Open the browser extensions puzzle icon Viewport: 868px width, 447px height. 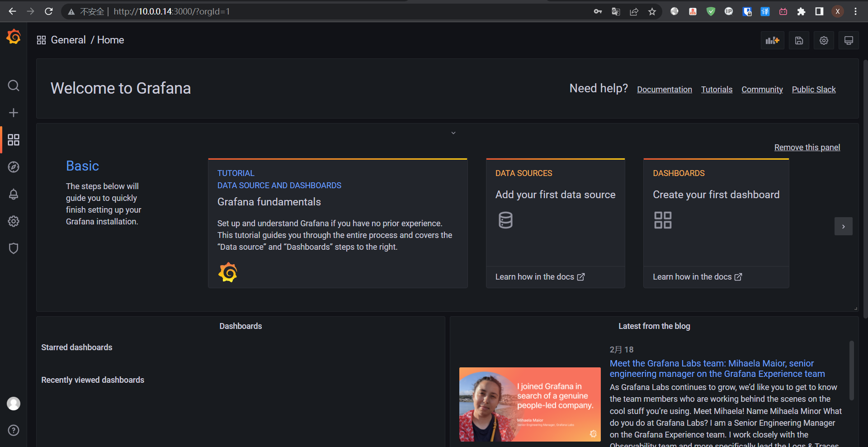tap(801, 12)
